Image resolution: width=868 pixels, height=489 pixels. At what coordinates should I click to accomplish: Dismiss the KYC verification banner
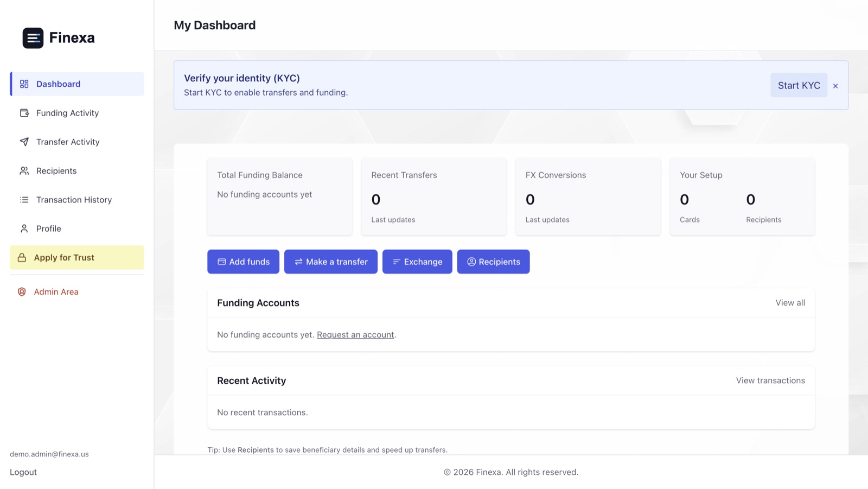pos(835,86)
